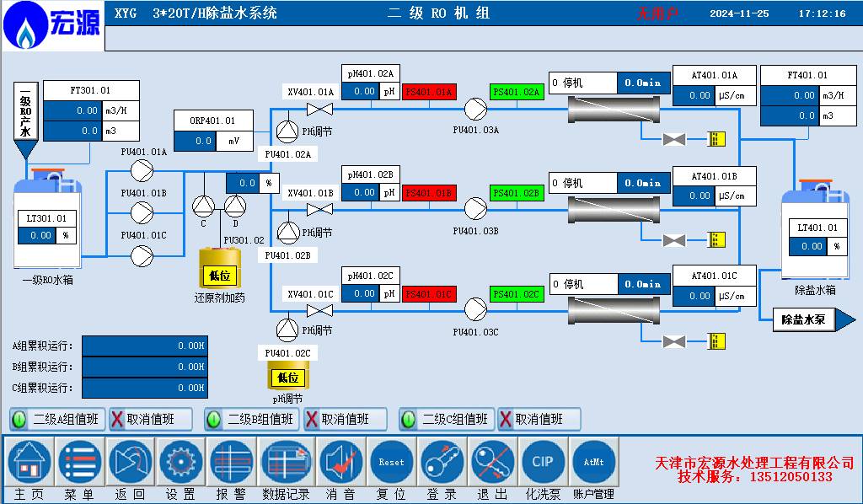Select the LT301.01 level percent value
Image resolution: width=863 pixels, height=504 pixels.
[36, 235]
